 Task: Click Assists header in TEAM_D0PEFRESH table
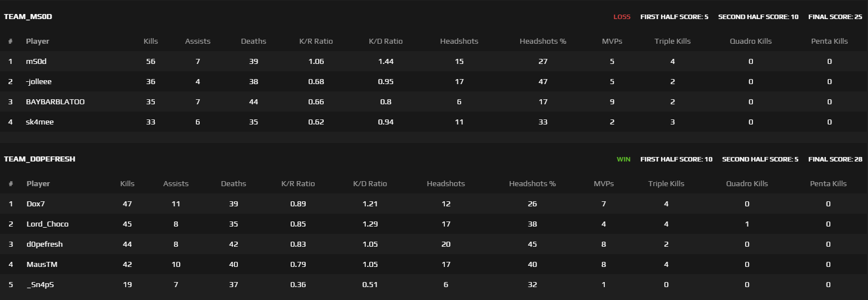coord(176,183)
